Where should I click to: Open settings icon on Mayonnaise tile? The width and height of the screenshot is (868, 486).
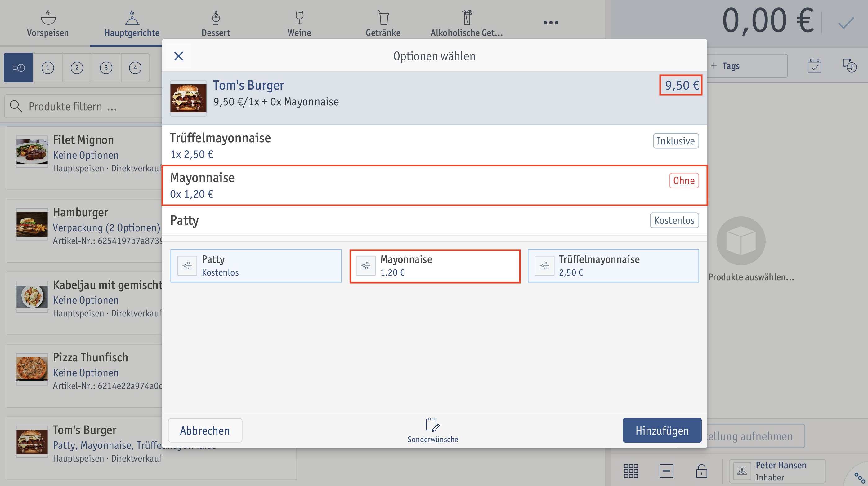point(366,266)
